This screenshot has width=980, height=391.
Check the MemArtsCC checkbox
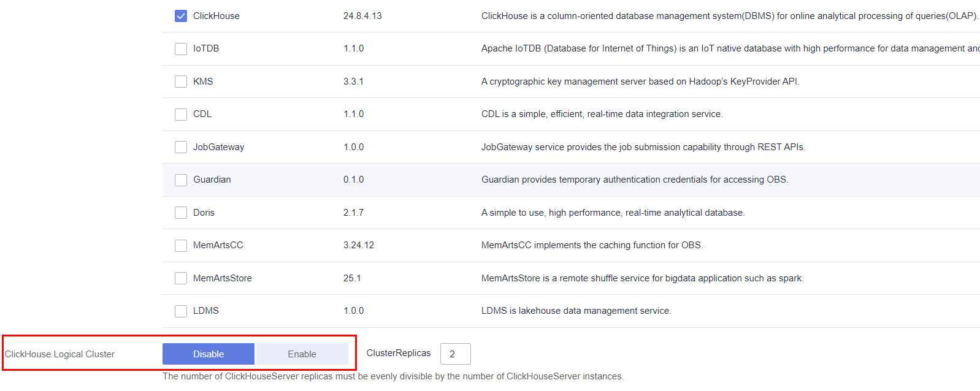[181, 246]
